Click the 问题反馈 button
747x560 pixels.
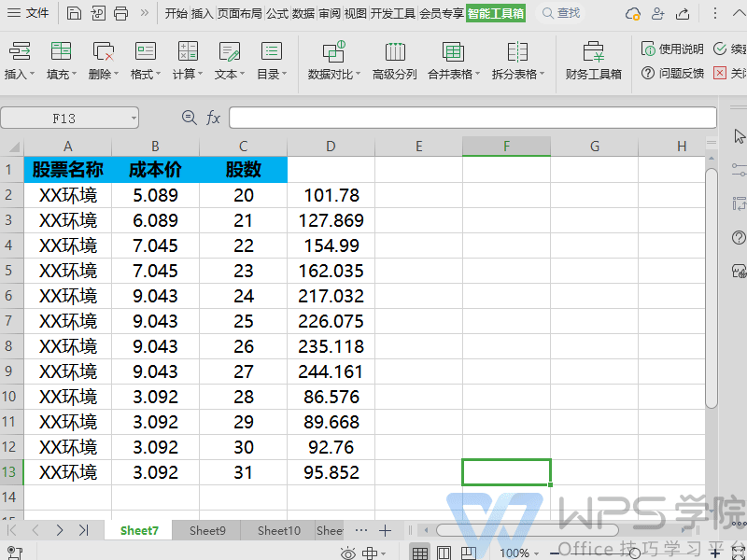point(672,73)
